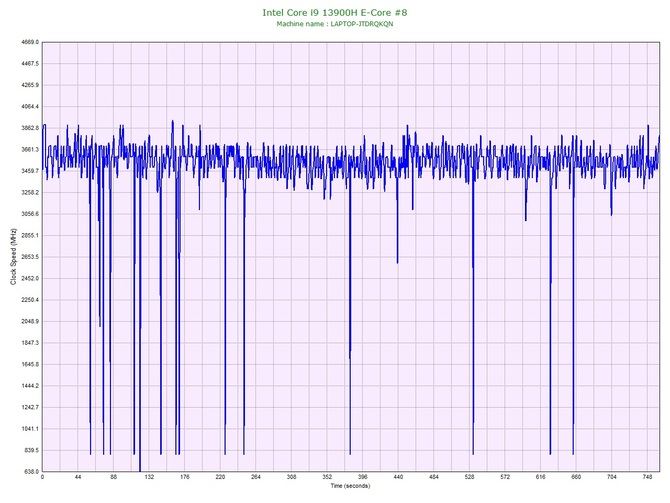Click the '3258.2' y-axis value
The height and width of the screenshot is (503, 670).
pos(29,192)
